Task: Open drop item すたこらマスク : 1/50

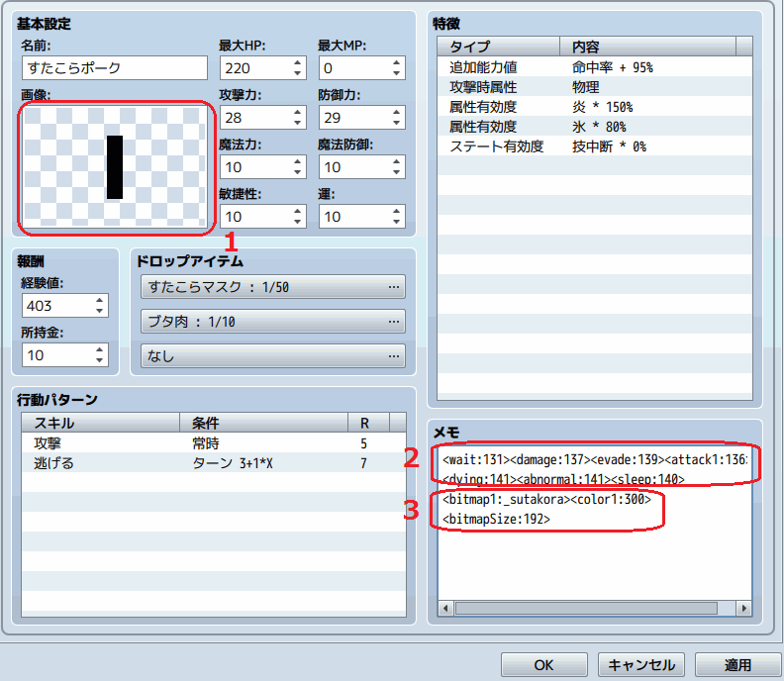Action: [x=273, y=287]
